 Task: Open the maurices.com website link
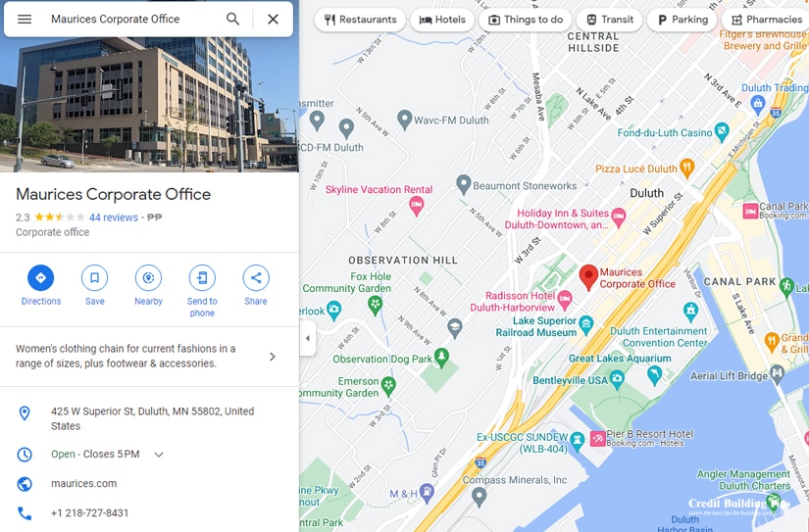pos(83,484)
